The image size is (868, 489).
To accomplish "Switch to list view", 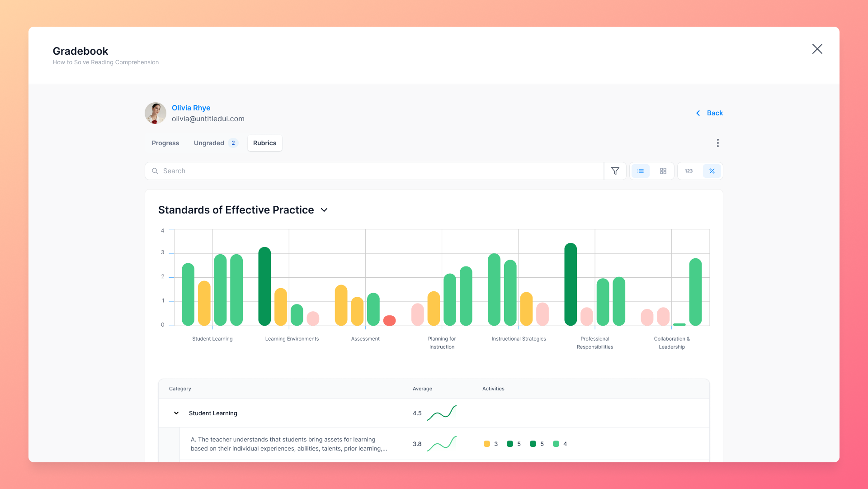I will [641, 171].
